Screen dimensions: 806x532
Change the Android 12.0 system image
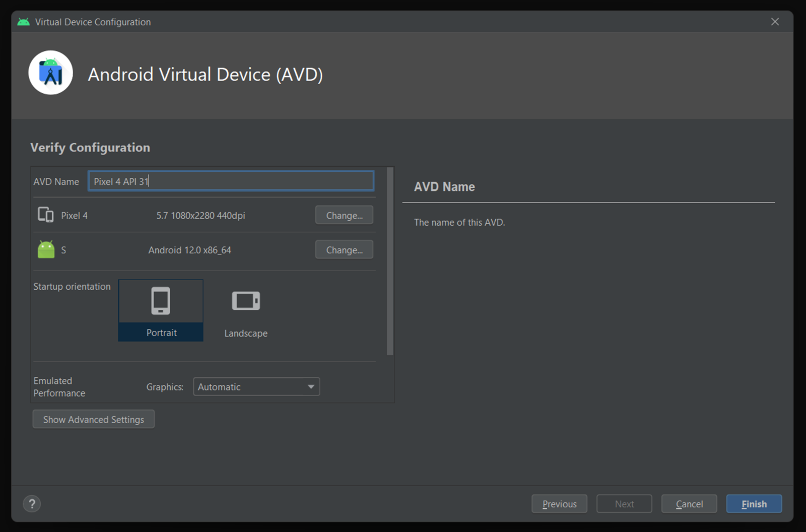[344, 250]
